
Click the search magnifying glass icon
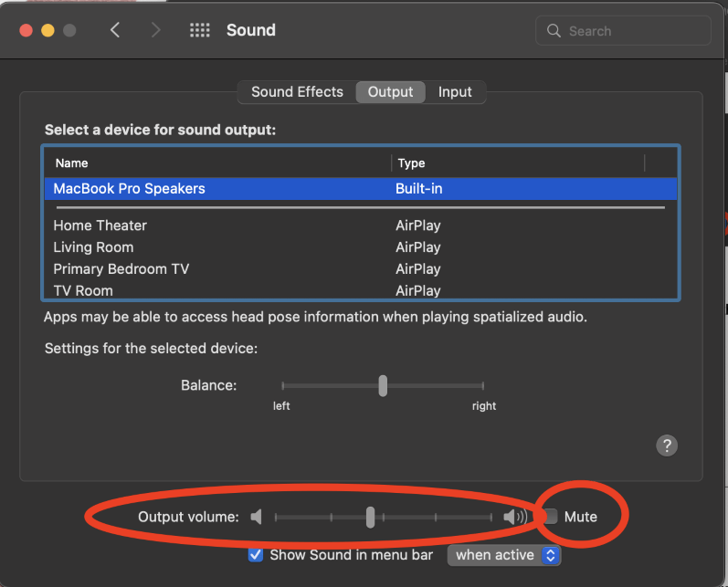click(x=554, y=30)
